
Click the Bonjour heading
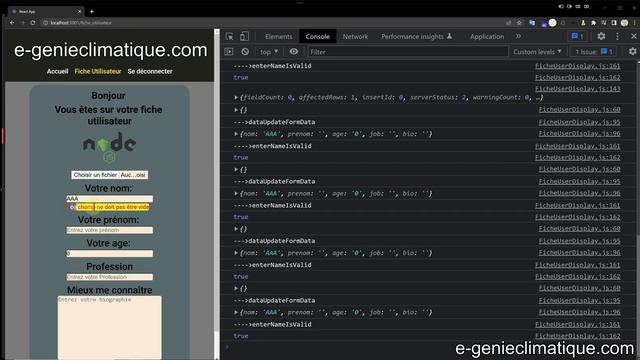pyautogui.click(x=108, y=96)
